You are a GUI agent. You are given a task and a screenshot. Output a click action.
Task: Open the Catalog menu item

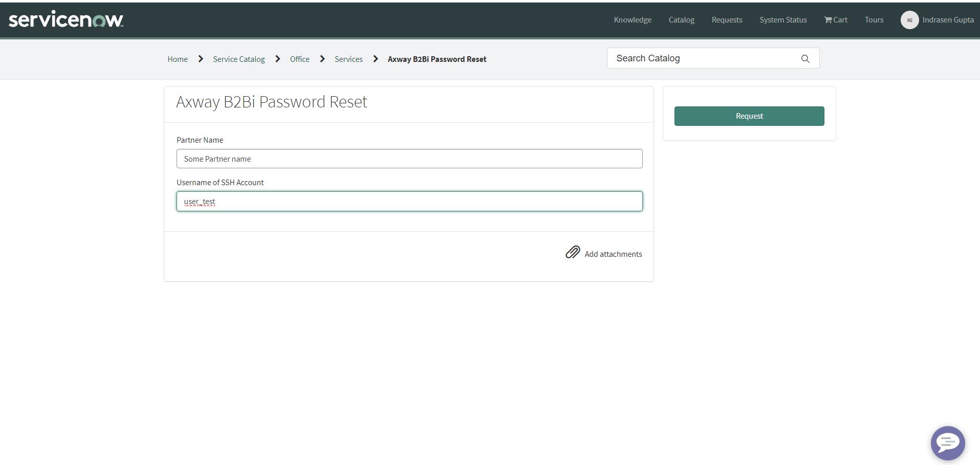681,20
